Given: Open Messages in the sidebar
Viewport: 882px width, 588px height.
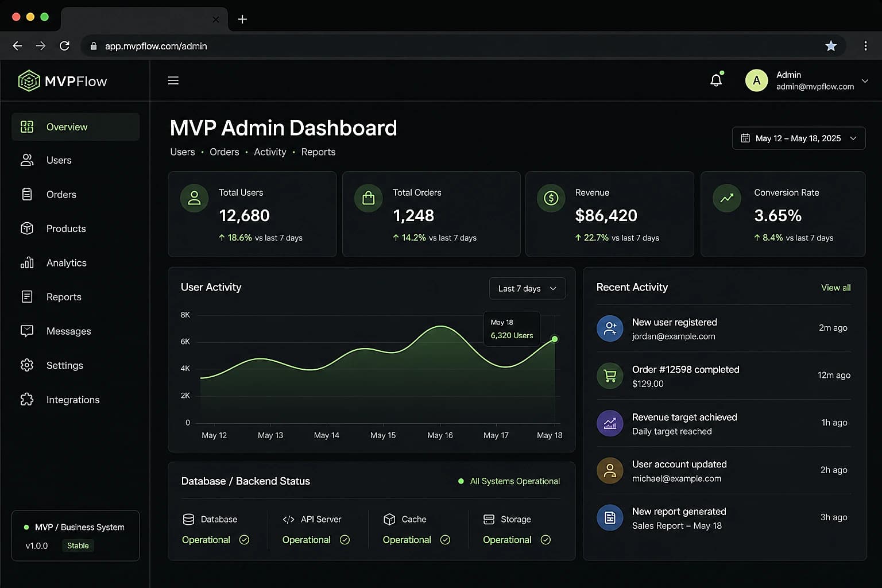Looking at the screenshot, I should pyautogui.click(x=75, y=331).
